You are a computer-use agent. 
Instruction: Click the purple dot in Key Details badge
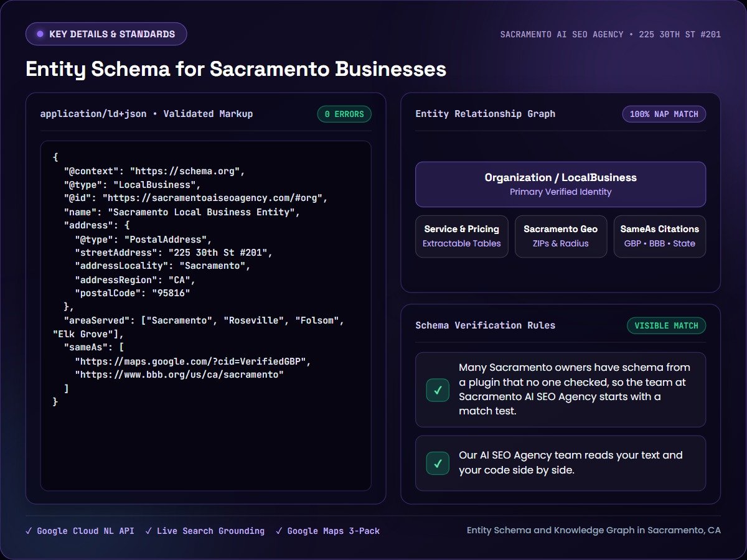coord(40,34)
